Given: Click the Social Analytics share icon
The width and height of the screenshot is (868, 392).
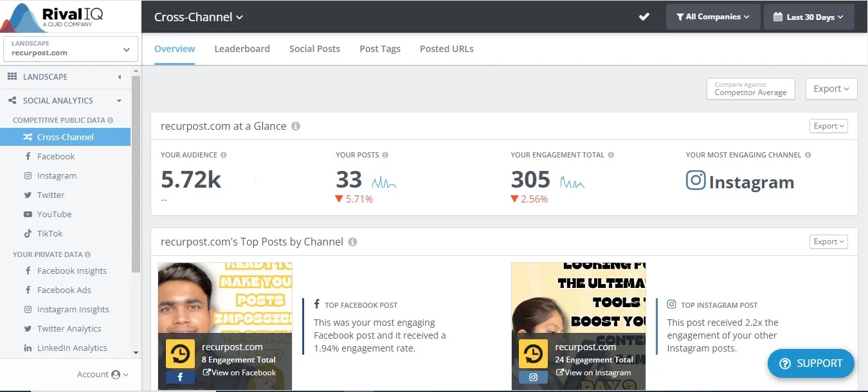Looking at the screenshot, I should pyautogui.click(x=12, y=100).
